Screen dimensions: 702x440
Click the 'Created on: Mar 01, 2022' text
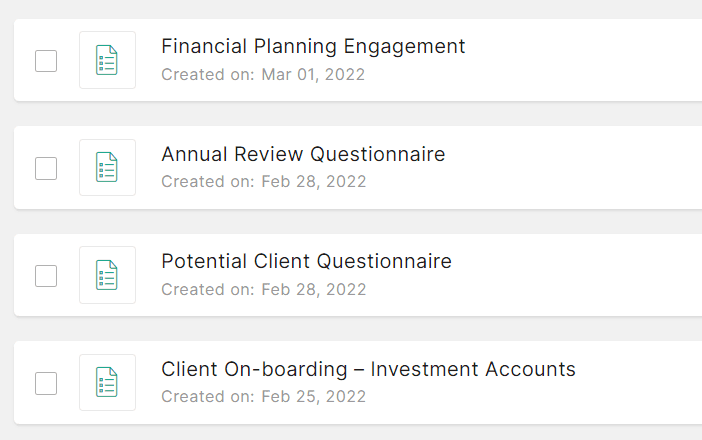coord(263,74)
